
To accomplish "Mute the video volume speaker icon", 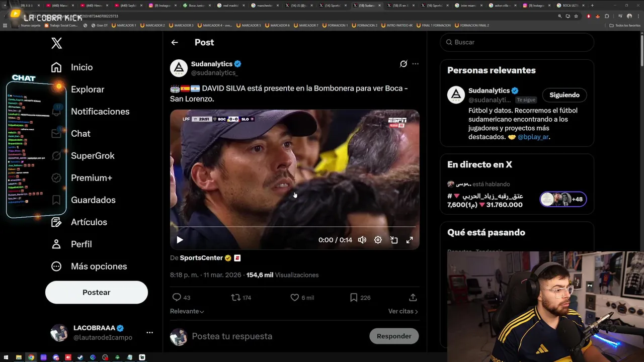I will click(362, 240).
